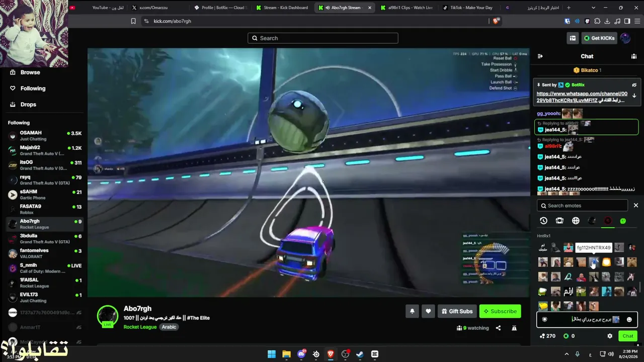Screen dimensions: 644x362
Task: Open Abo7rgh streamer avatar
Action: pyautogui.click(x=107, y=316)
